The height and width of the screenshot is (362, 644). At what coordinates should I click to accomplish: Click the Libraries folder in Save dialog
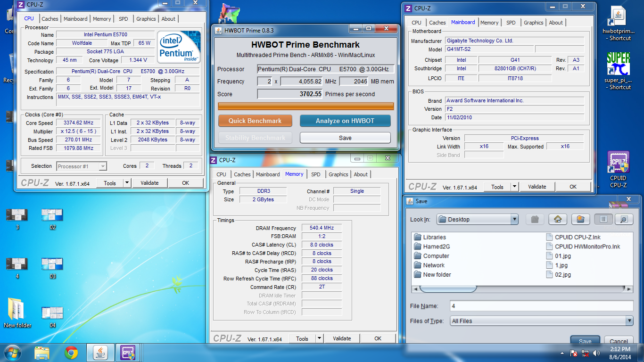click(429, 237)
